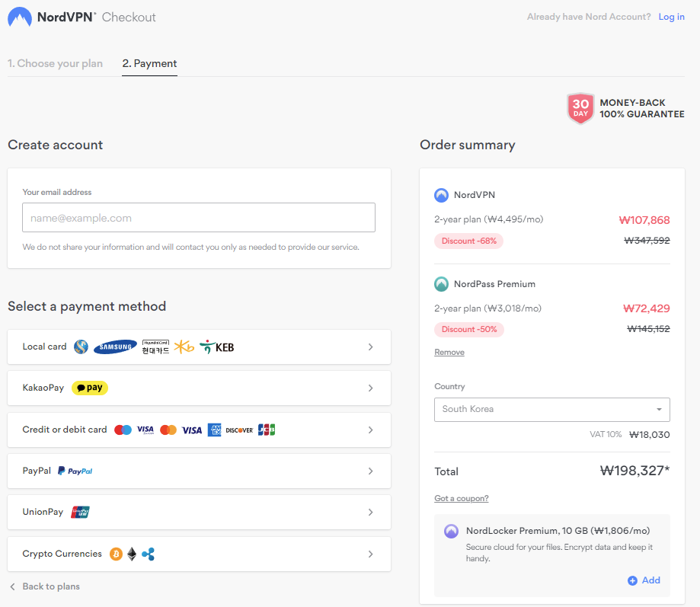700x607 pixels.
Task: Click the Maestro logo in card row
Action: [x=123, y=430]
